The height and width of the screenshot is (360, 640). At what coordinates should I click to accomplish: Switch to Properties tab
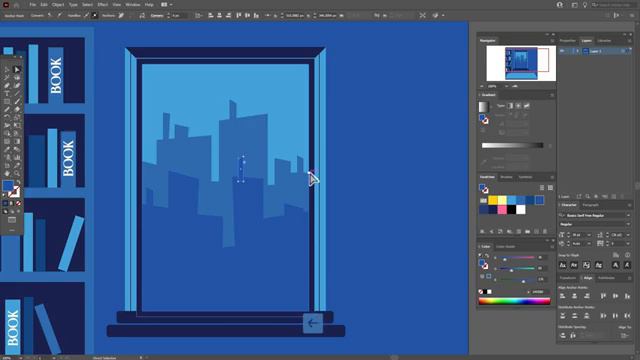(567, 41)
